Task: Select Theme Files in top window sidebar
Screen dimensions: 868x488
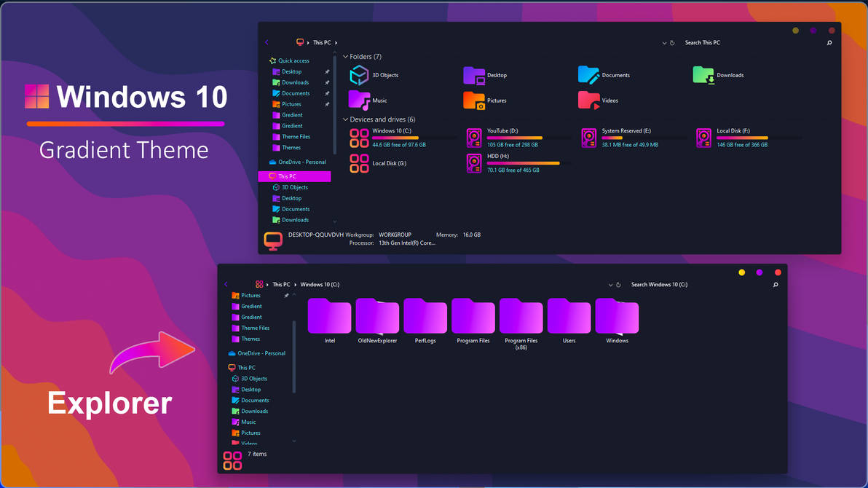Action: pyautogui.click(x=291, y=137)
